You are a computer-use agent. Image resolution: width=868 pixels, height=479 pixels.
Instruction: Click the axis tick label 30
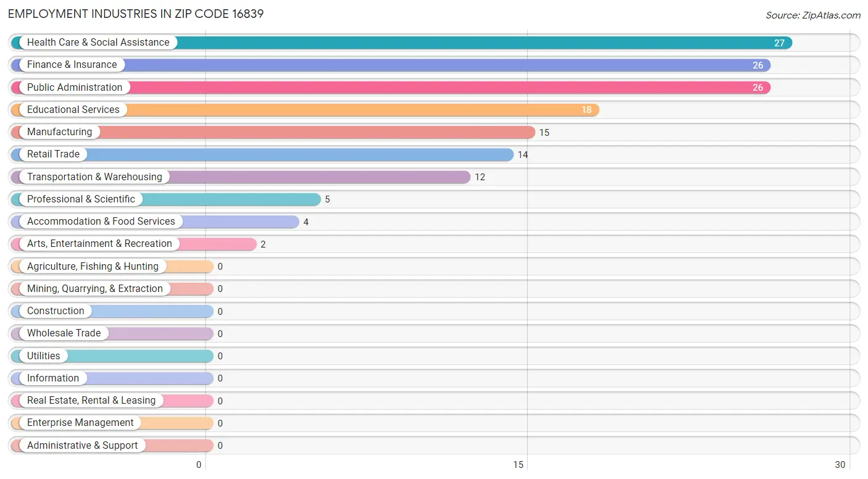tap(840, 465)
